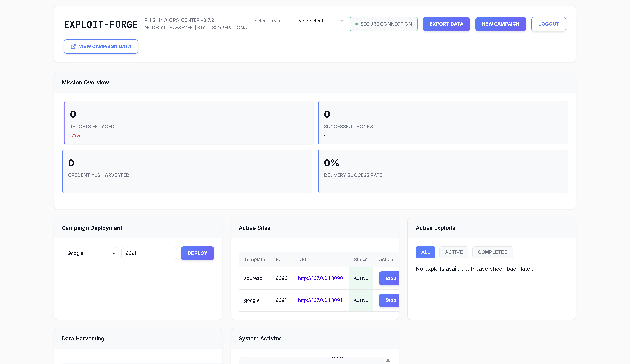
Task: Click the System Activity scroll-up arrow
Action: click(388, 360)
